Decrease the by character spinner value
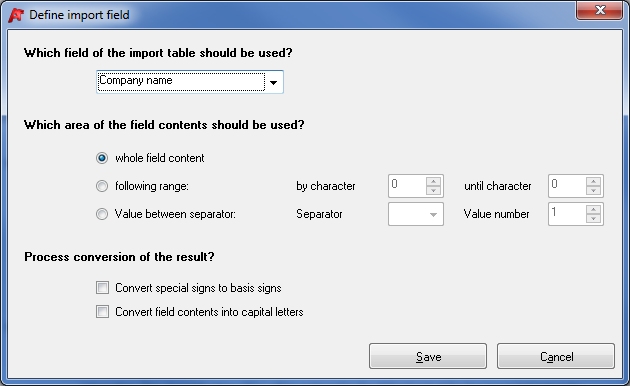Viewport: 630px width, 386px height. (x=433, y=191)
